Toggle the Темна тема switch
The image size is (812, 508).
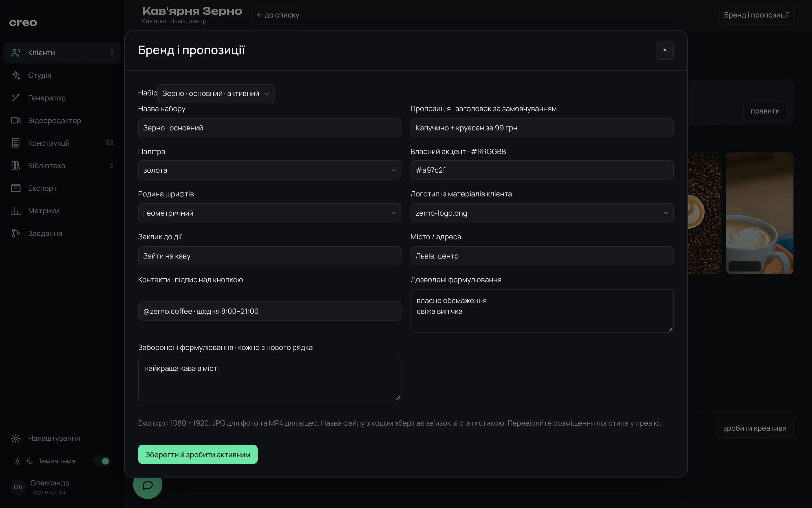(x=102, y=461)
